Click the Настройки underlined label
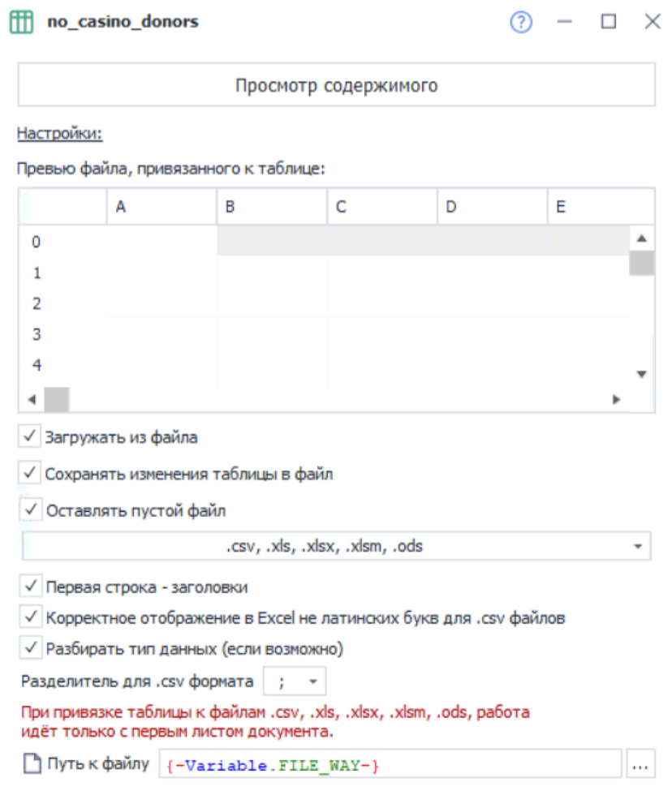This screenshot has height=795, width=672. [58, 133]
